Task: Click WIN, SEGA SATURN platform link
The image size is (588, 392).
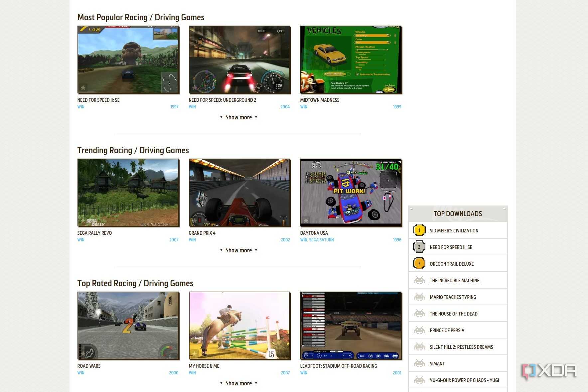Action: (317, 240)
